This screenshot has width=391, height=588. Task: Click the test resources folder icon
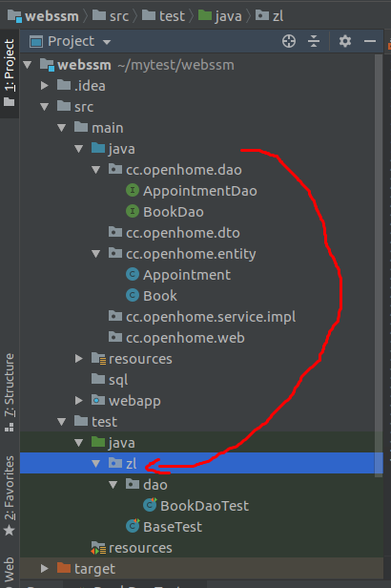click(x=98, y=548)
